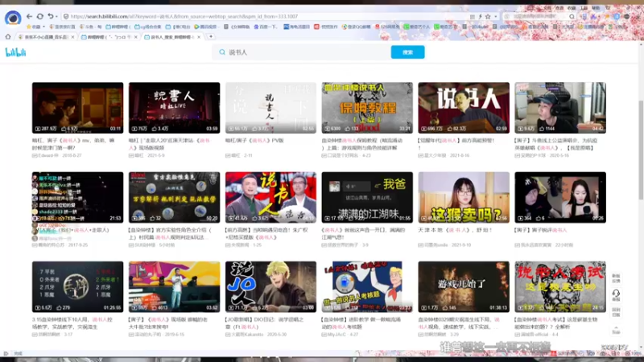Open the 1:25:55 血染钟楼 thumbnail

tap(77, 286)
